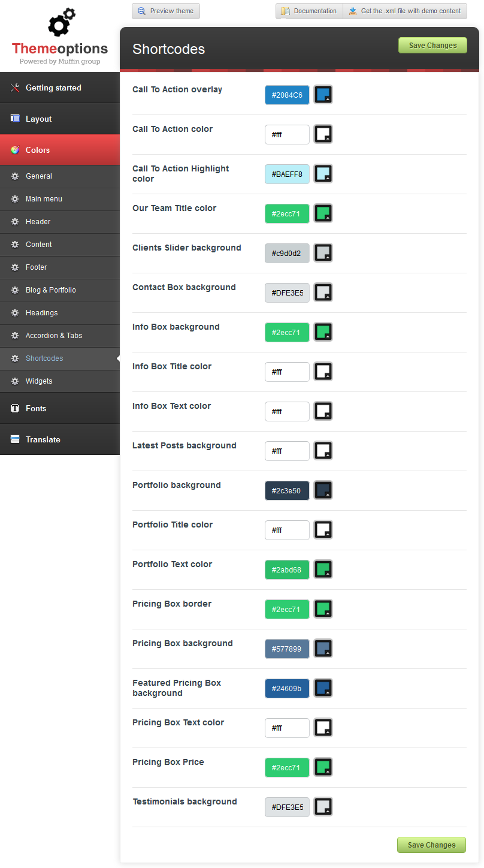Viewport: 484px width, 868px height.
Task: Click the gear icon beside General
Action: tap(15, 176)
